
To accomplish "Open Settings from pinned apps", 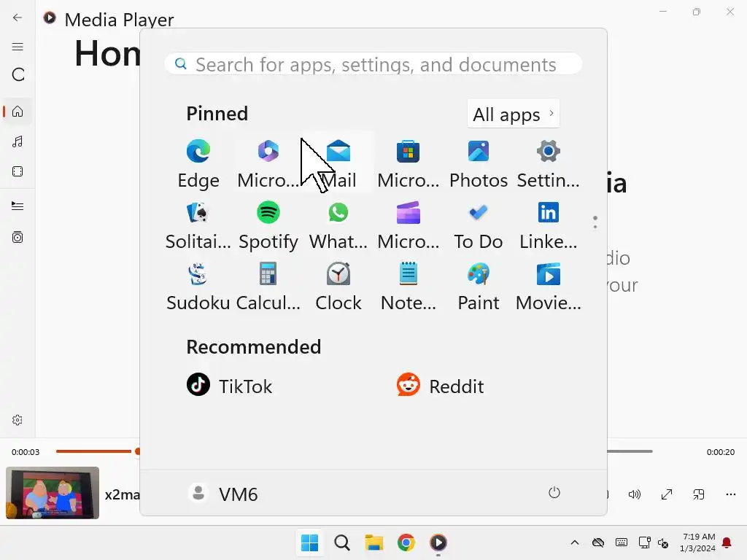I will pos(549,164).
